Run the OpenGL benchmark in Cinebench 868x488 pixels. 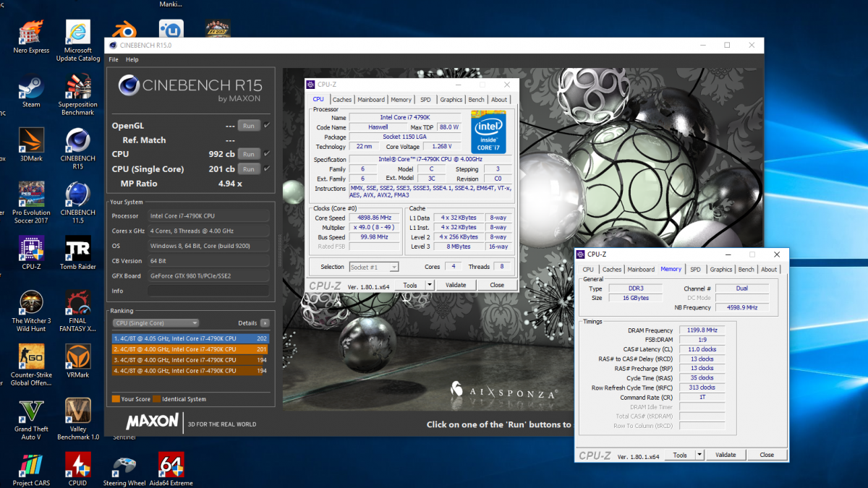249,125
